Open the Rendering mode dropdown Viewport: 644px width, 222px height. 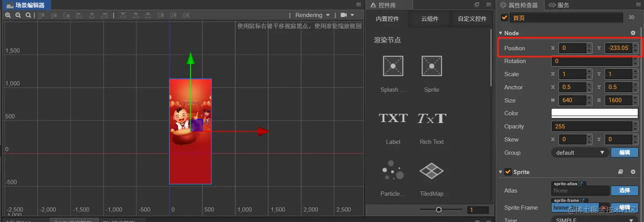pos(313,15)
